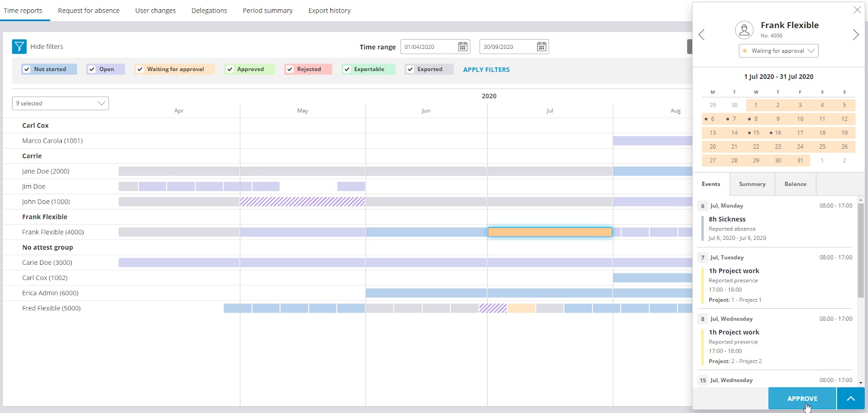Viewport: 868px width, 413px height.
Task: Open User changes tab
Action: 156,10
